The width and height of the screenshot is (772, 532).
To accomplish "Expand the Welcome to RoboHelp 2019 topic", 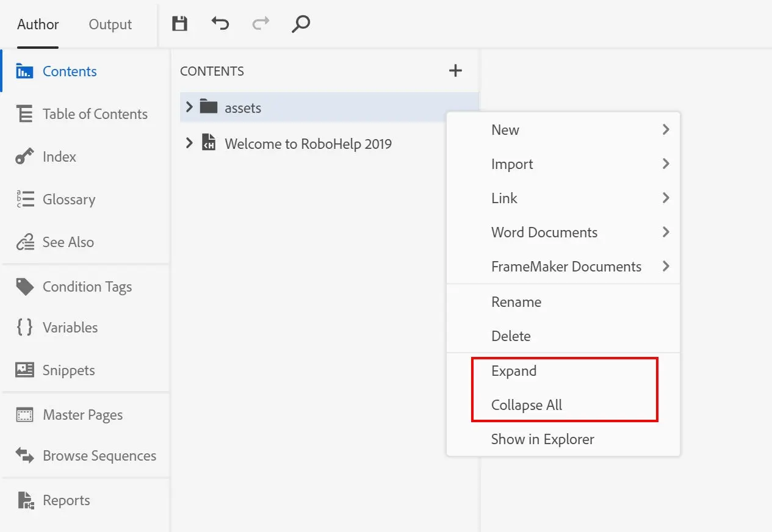I will (x=189, y=144).
